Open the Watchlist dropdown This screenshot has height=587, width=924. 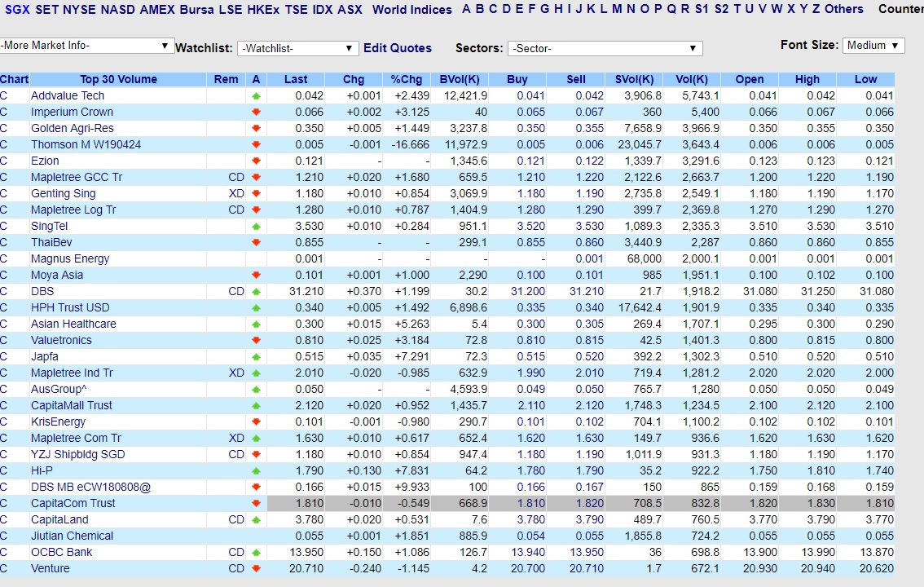(x=297, y=48)
